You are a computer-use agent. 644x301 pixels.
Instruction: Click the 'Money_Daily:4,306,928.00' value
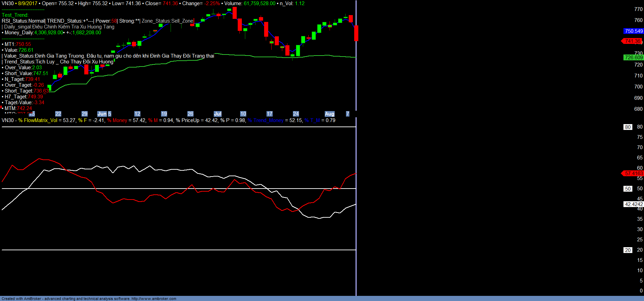click(x=34, y=33)
